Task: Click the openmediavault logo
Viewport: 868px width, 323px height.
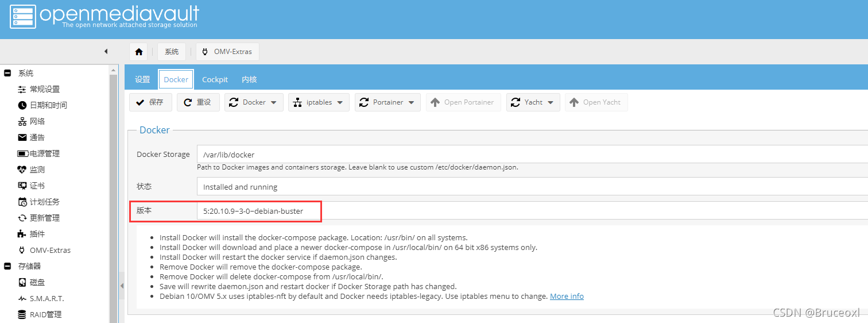Action: pyautogui.click(x=104, y=17)
